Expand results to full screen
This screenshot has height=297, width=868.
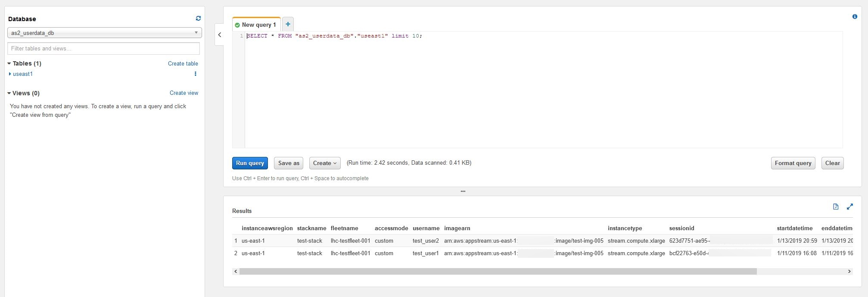[850, 206]
